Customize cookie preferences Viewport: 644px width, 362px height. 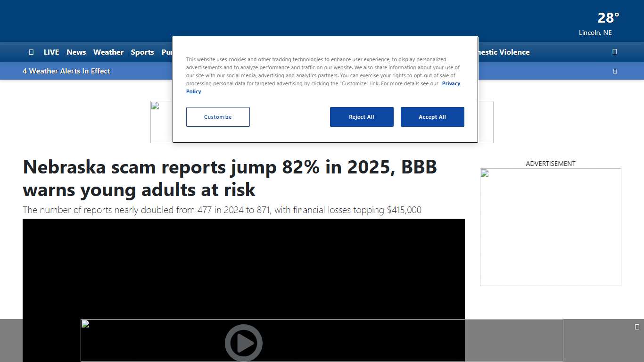click(218, 117)
